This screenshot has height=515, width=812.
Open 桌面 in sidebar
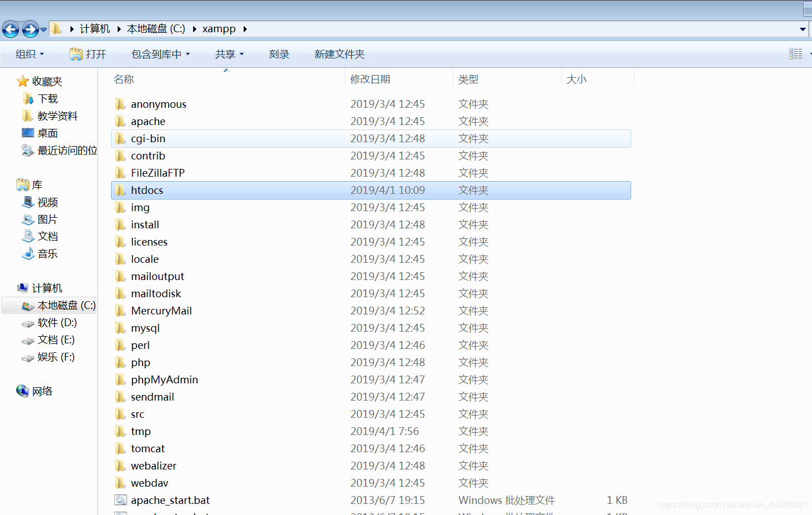pyautogui.click(x=40, y=133)
